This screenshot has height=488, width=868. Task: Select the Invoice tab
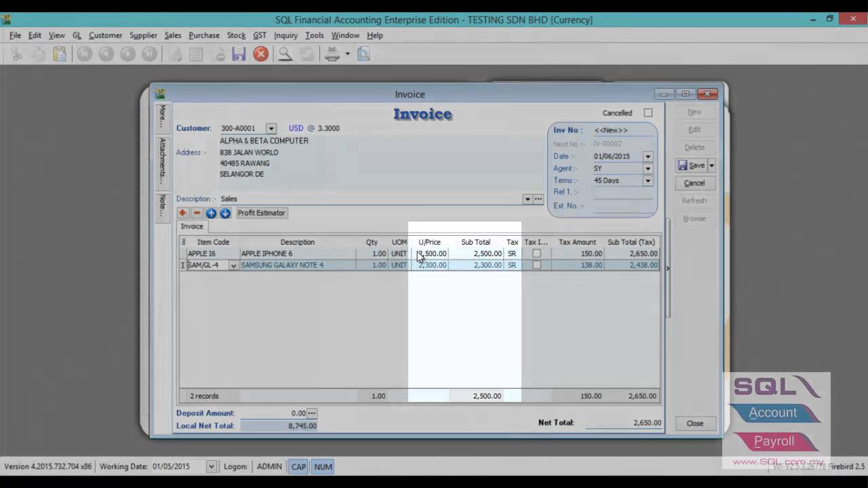pyautogui.click(x=191, y=226)
